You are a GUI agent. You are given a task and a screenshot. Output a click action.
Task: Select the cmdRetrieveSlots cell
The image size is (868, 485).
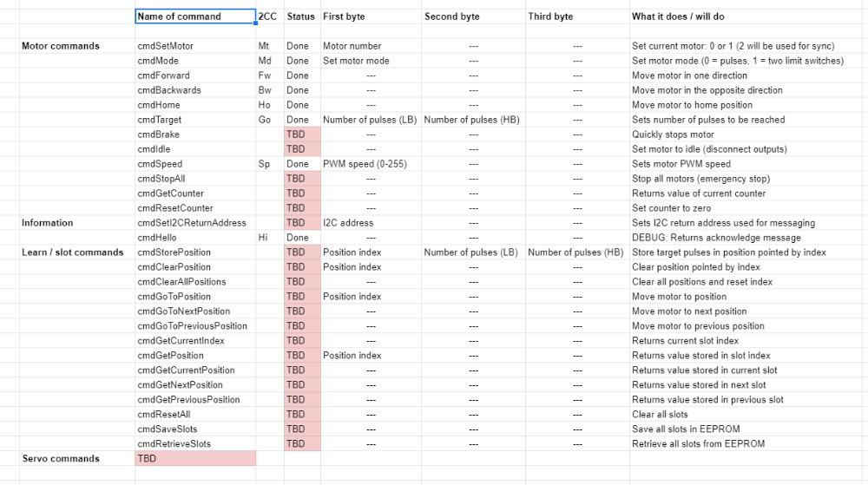click(195, 443)
